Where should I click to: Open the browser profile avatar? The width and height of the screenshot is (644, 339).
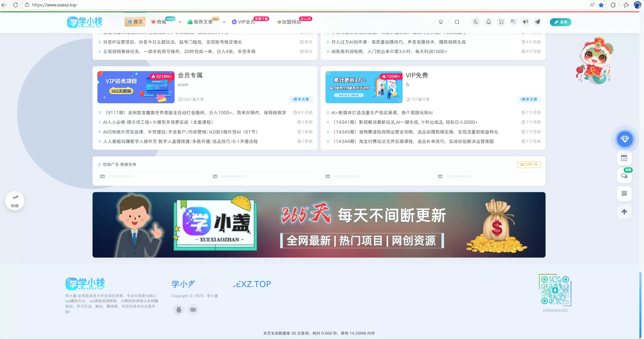pos(638,5)
